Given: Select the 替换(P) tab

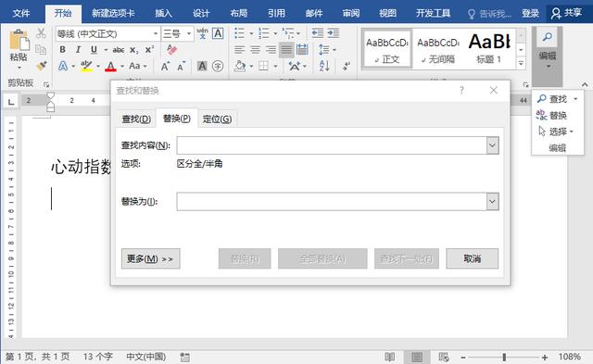Looking at the screenshot, I should (x=177, y=119).
